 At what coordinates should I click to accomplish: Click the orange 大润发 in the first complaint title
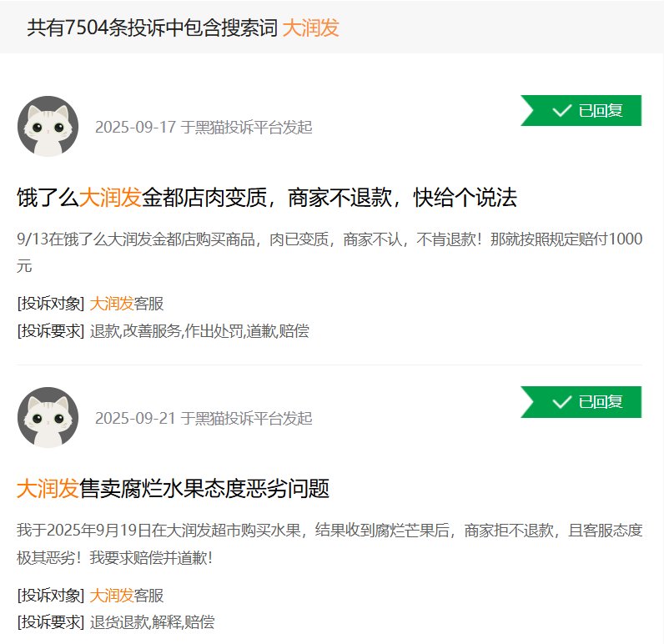(110, 198)
